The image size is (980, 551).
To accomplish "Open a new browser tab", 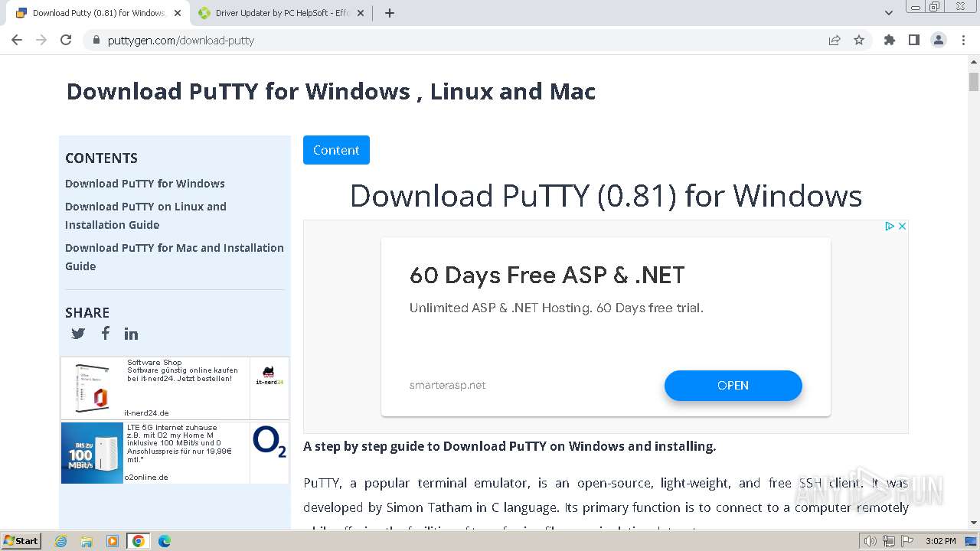I will click(x=390, y=13).
